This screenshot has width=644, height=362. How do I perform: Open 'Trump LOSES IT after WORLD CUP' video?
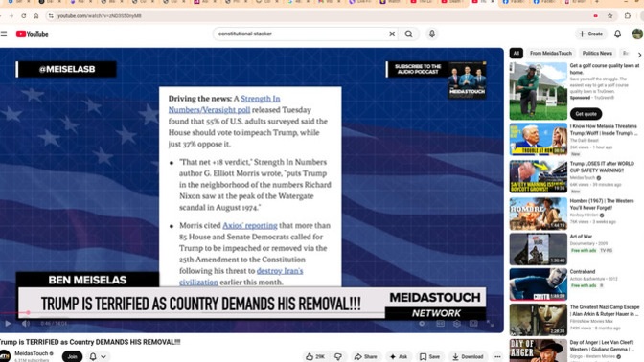(602, 167)
